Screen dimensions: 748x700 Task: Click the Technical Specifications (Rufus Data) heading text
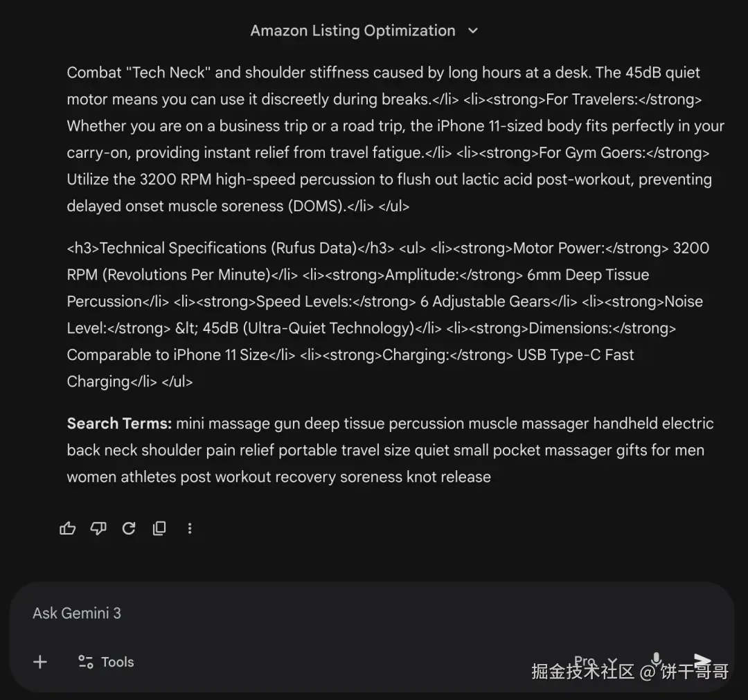coord(228,248)
